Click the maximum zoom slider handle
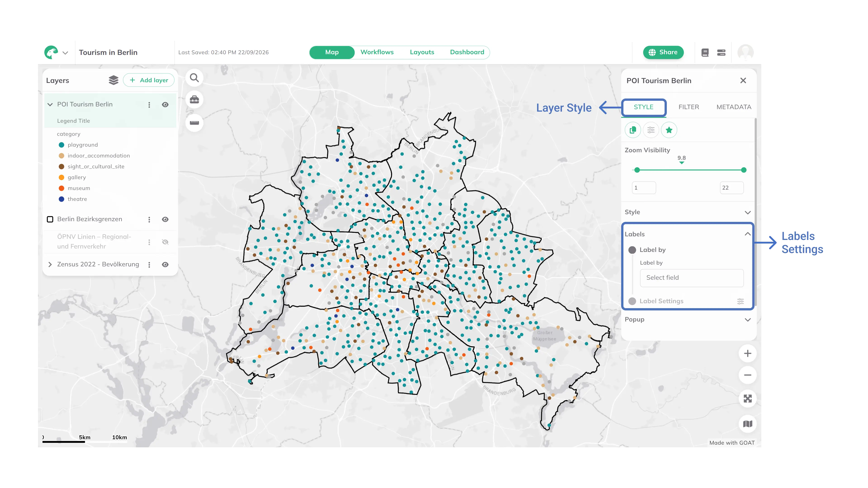This screenshot has height=488, width=868. point(744,170)
